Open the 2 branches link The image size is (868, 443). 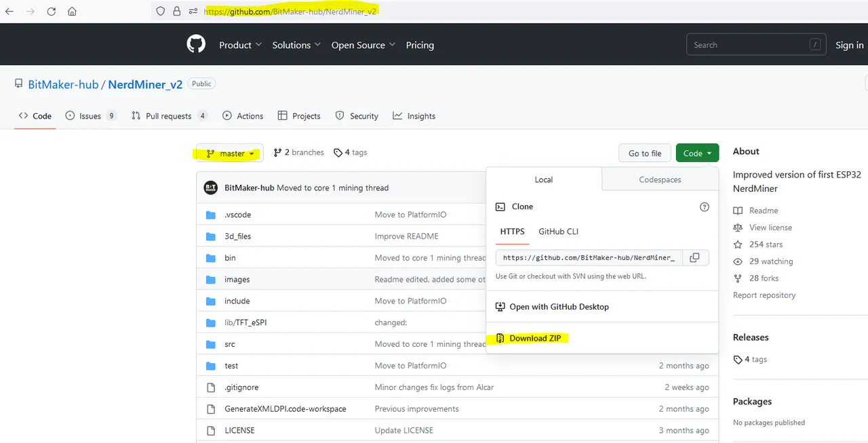pos(298,152)
